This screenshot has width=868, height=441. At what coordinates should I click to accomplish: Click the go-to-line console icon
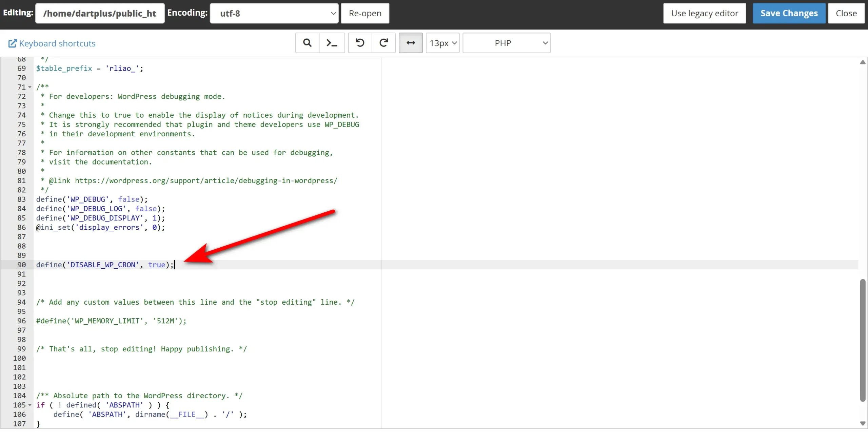(332, 43)
